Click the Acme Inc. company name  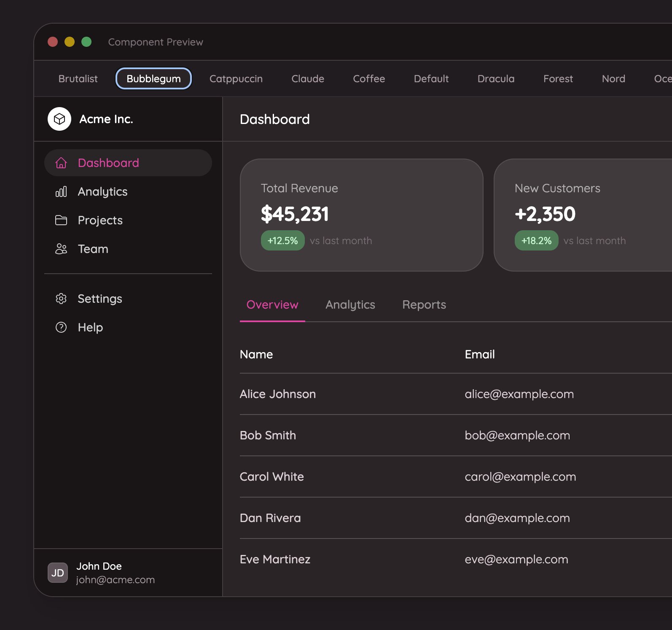106,119
